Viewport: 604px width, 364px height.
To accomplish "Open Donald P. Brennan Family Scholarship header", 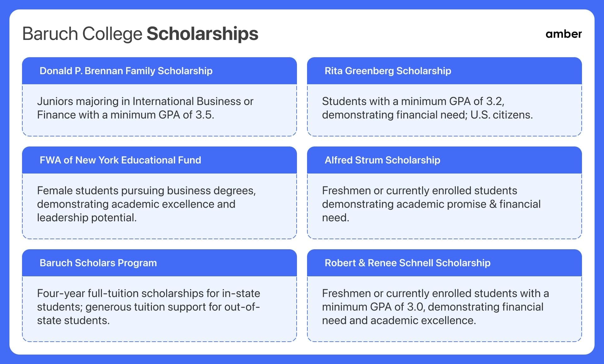I will coord(159,71).
